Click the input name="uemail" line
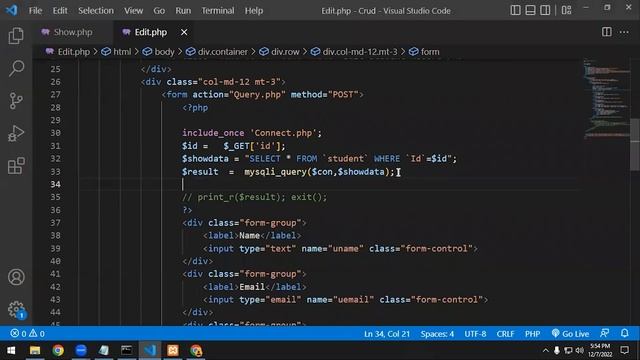Viewport: 640px width, 360px height. click(345, 299)
